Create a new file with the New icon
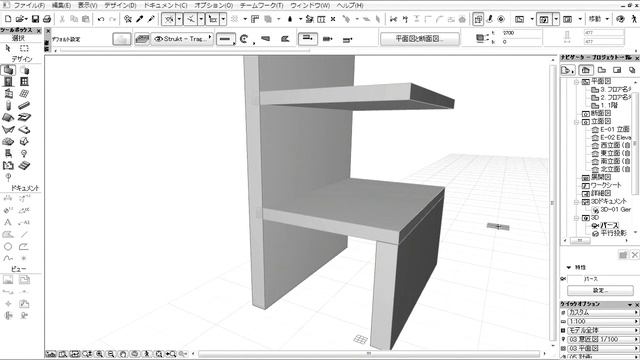 (x=8, y=19)
